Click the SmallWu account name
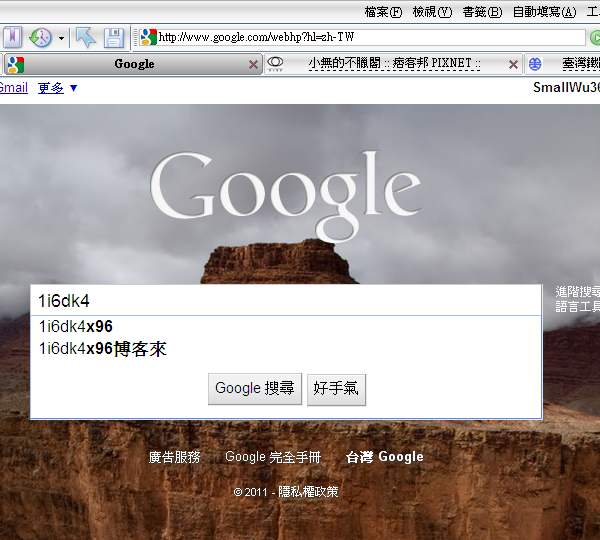 (566, 88)
